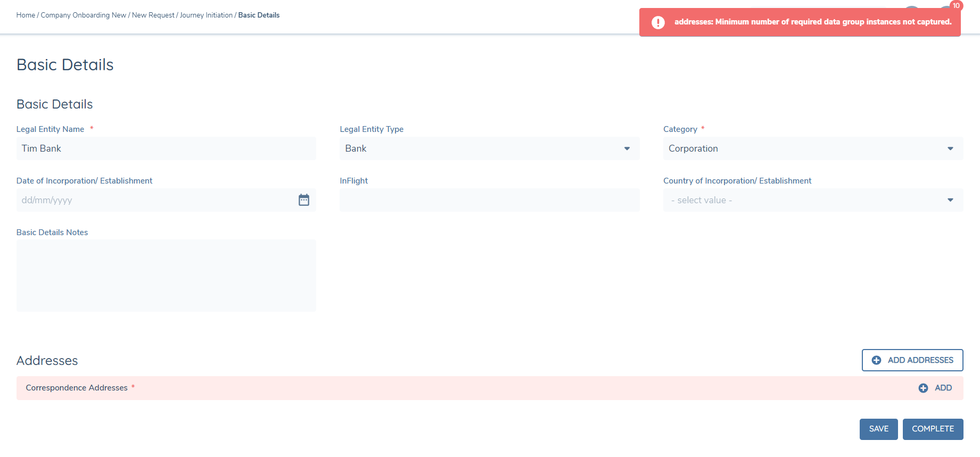The width and height of the screenshot is (980, 457).
Task: Open the New Request breadcrumb link
Action: 153,15
